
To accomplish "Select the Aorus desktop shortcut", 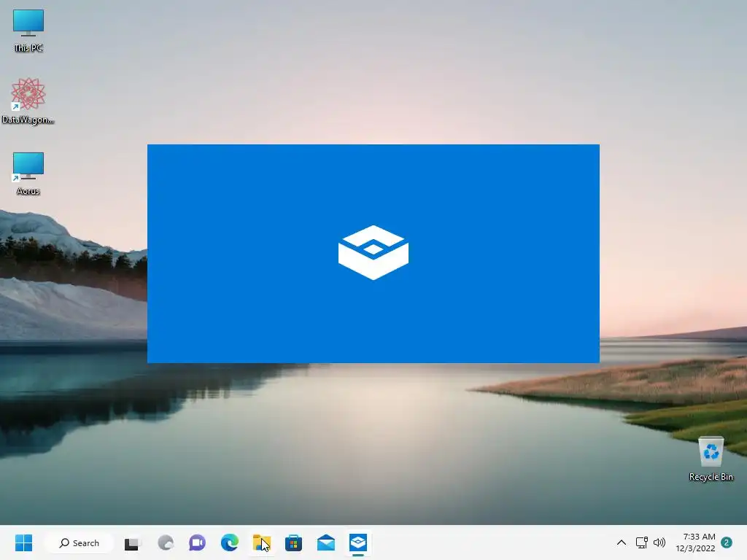I will tap(28, 174).
